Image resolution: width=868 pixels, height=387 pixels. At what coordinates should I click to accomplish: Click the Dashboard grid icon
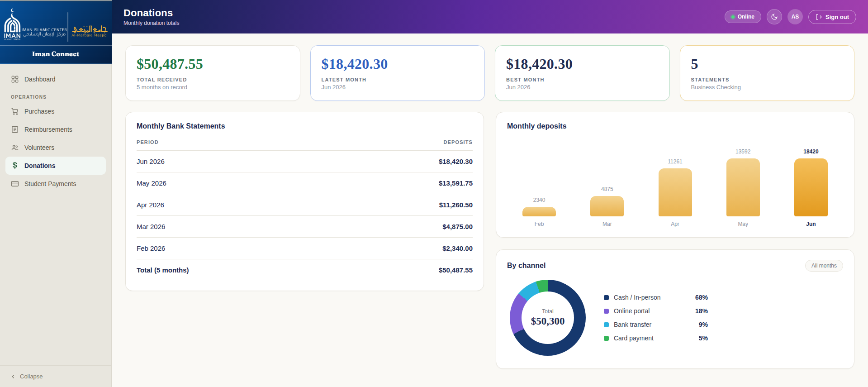[15, 79]
